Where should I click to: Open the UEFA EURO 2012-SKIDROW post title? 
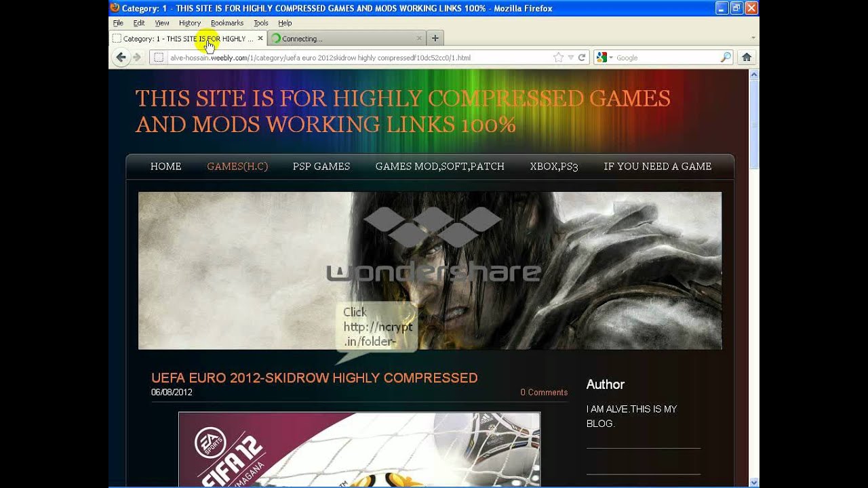(x=315, y=378)
